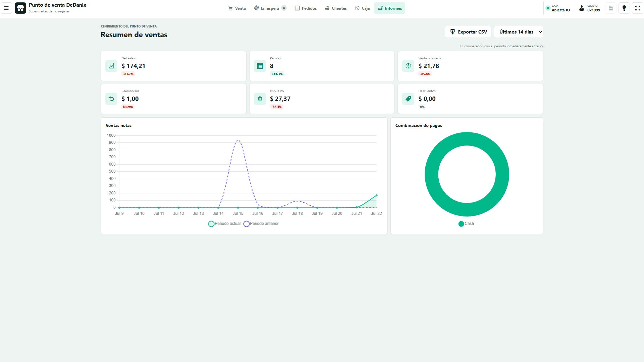The height and width of the screenshot is (362, 644).
Task: Click the Nuevo refunds badge
Action: (128, 107)
